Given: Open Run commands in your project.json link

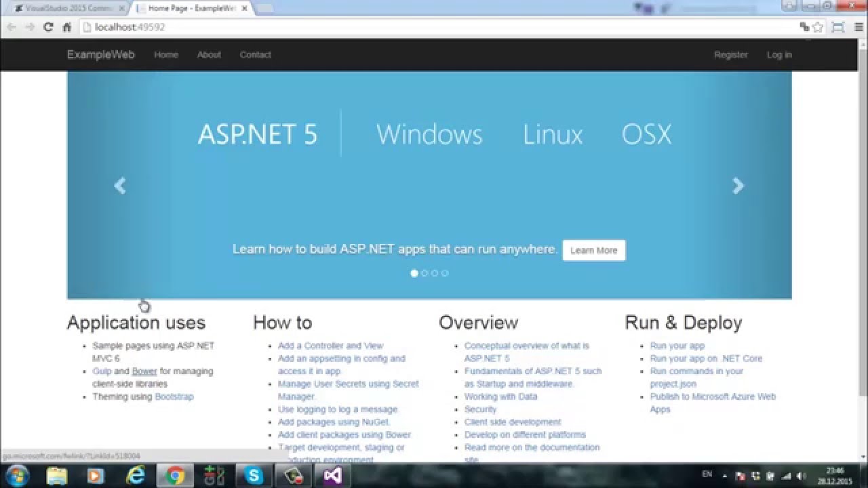Looking at the screenshot, I should pyautogui.click(x=696, y=378).
